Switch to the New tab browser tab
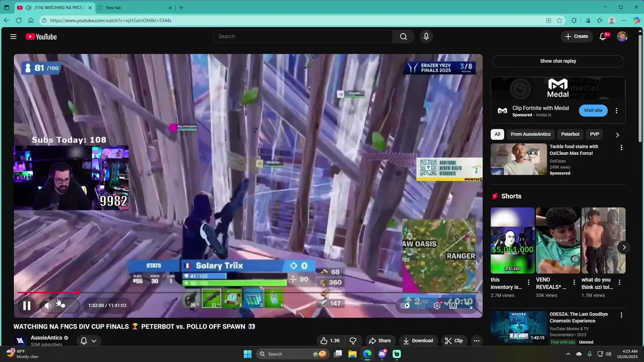644x362 pixels. (x=134, y=8)
